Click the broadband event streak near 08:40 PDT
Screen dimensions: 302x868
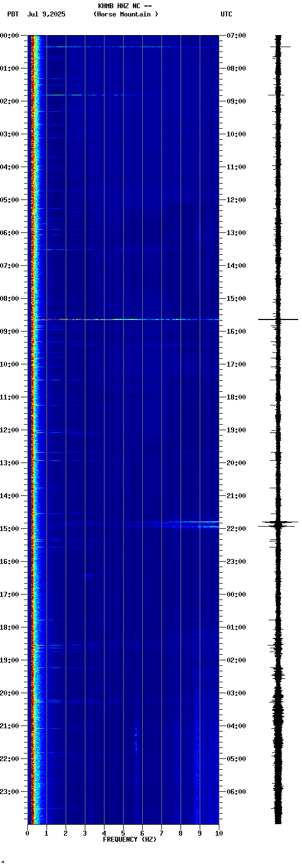tap(126, 319)
